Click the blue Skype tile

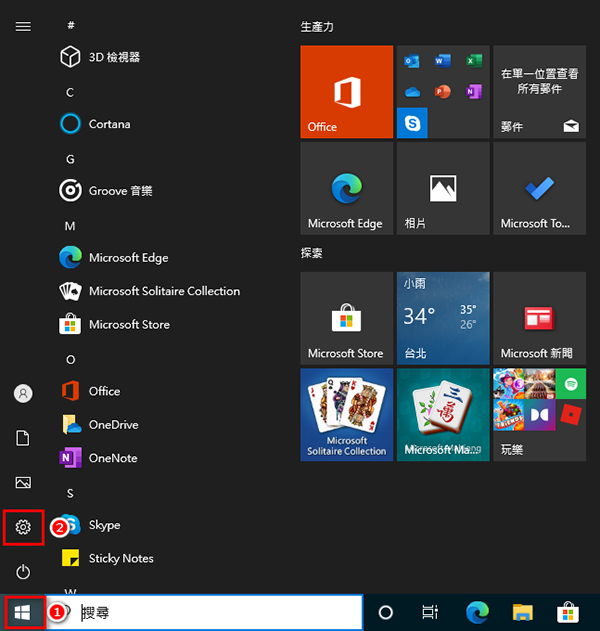coord(412,123)
